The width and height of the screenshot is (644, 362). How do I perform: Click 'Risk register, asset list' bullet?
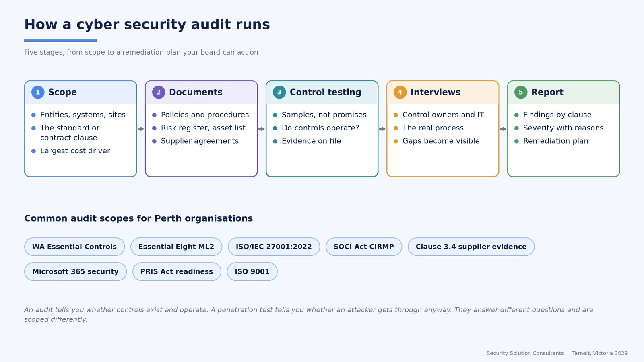tap(203, 128)
